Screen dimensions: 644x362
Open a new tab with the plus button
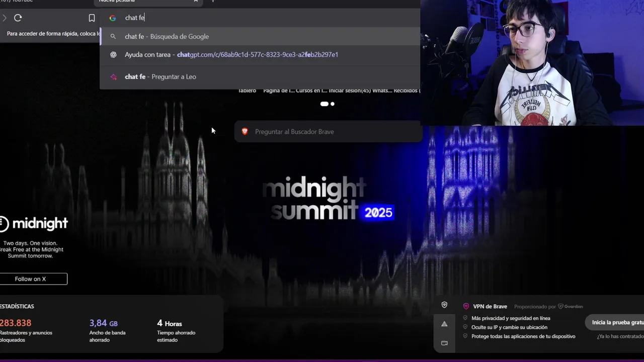213,1
